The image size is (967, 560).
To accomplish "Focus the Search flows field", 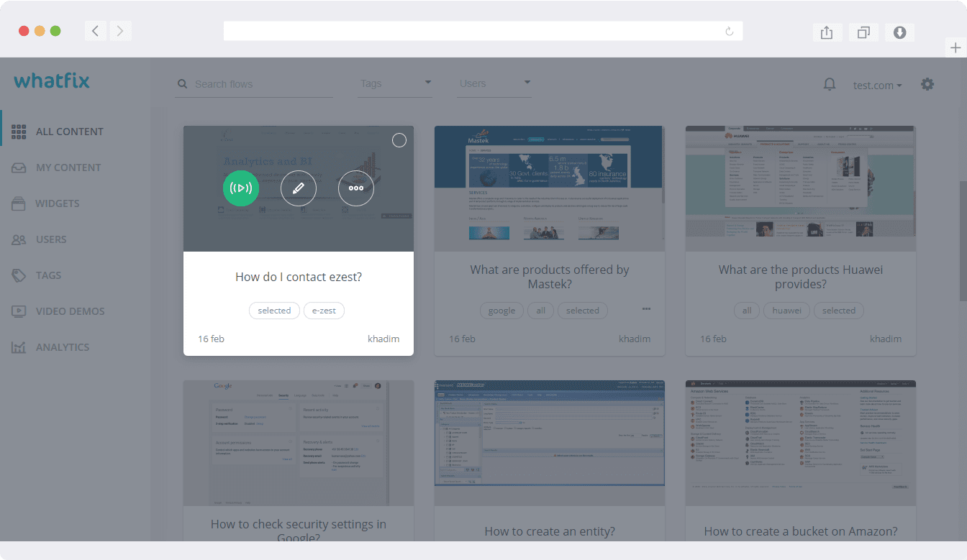I will 254,84.
